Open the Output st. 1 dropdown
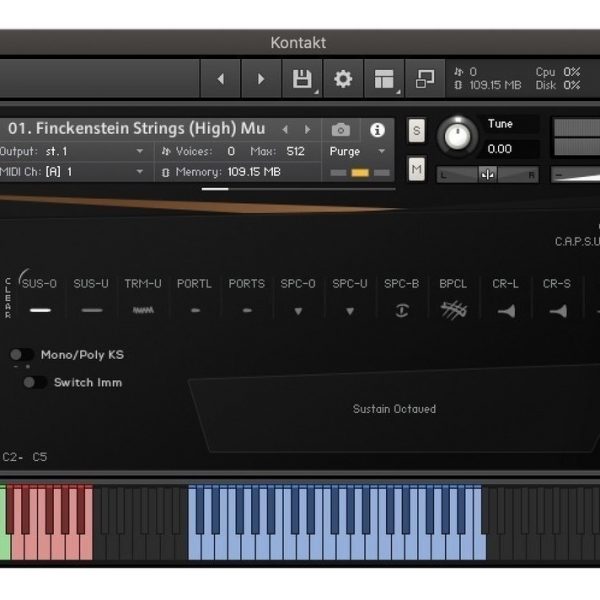 click(72, 152)
